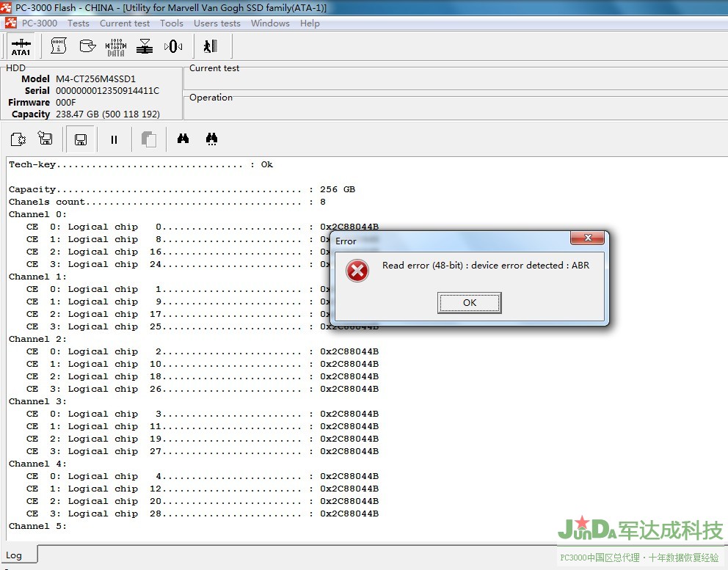Select the serial number 0000000012350914411C
Screen dimensions: 728x570
[107, 90]
